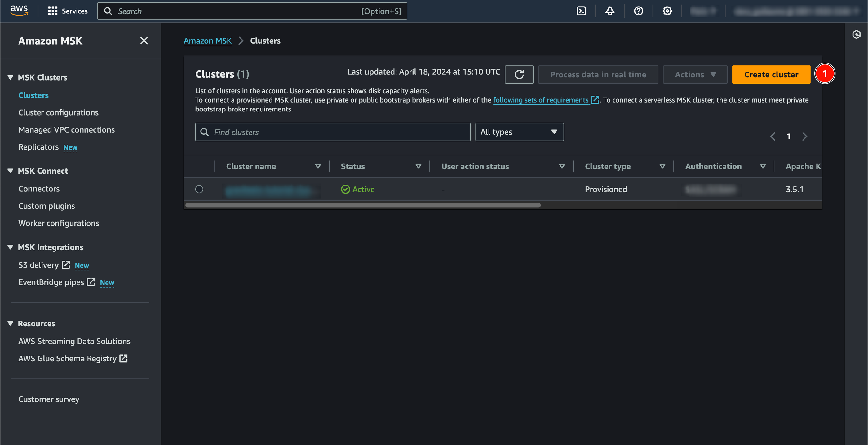Open Worker configurations
Screen dimensions: 868x445
coord(59,223)
